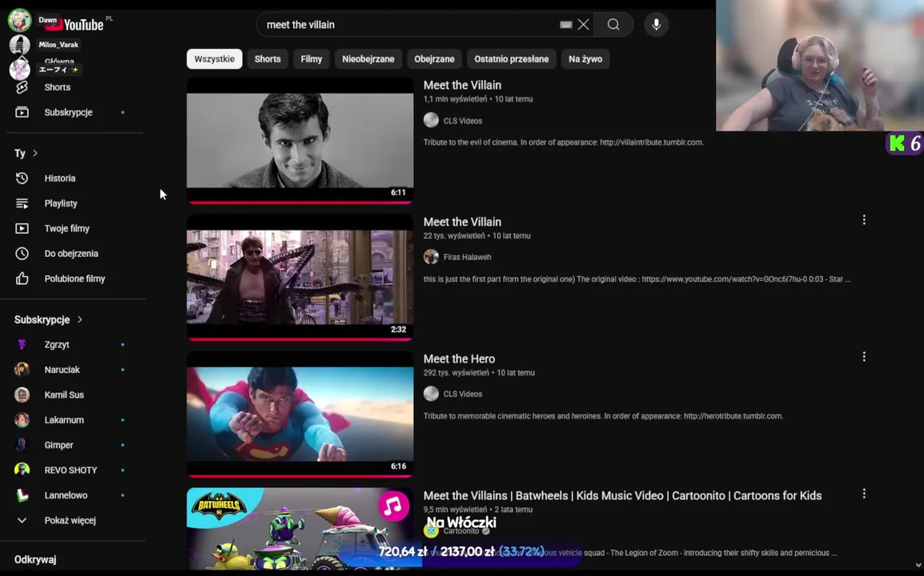The image size is (924, 576).
Task: Select the Na żywo filter chip
Action: (585, 59)
